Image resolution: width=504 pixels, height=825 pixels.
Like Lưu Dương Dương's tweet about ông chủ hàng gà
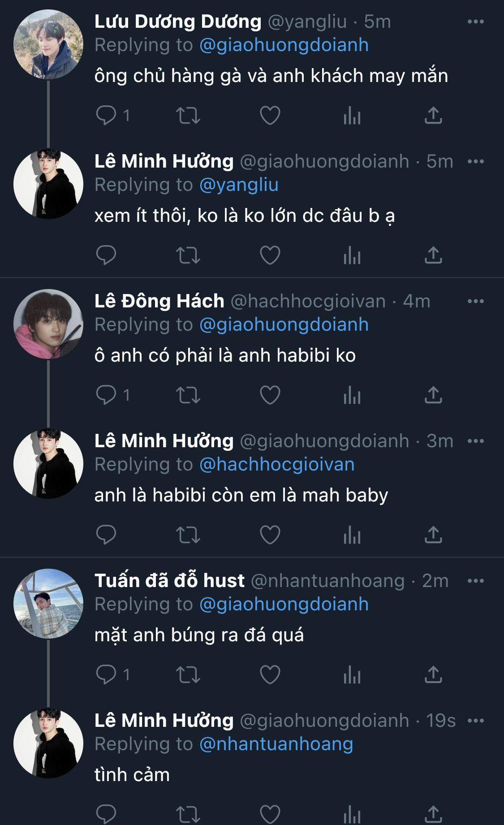click(x=270, y=116)
